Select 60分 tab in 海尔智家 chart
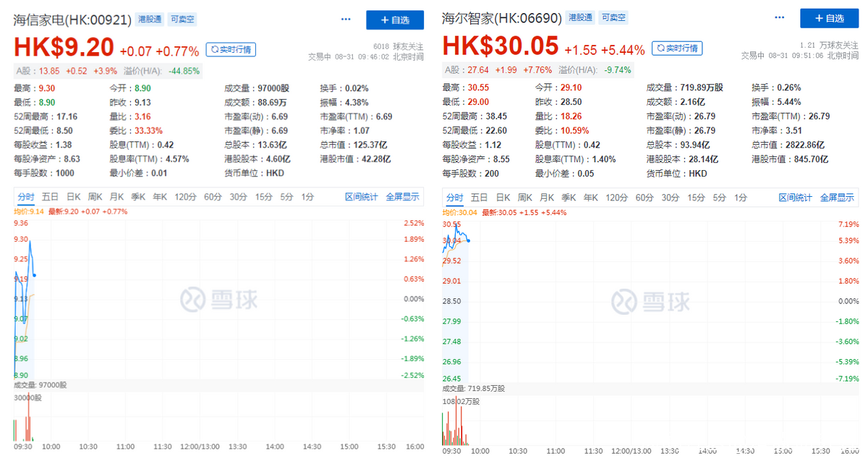The width and height of the screenshot is (868, 464). (644, 198)
